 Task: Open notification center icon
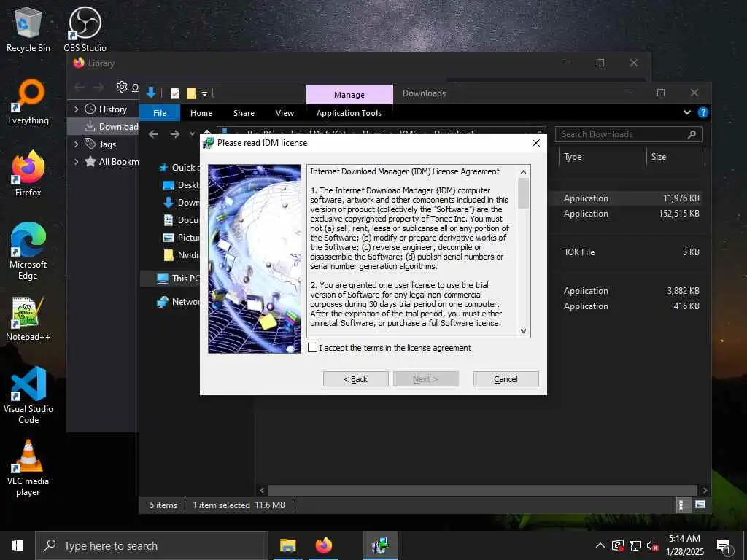(x=724, y=547)
